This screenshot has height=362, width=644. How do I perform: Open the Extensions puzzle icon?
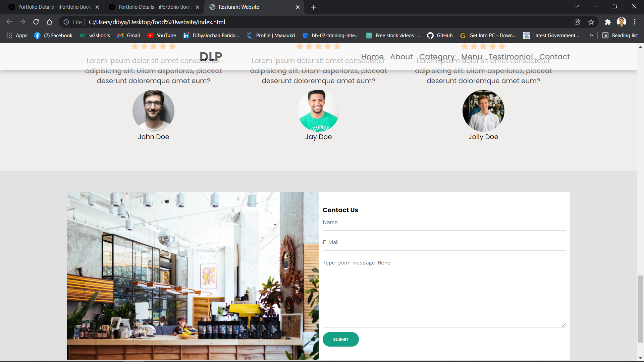[x=608, y=22]
